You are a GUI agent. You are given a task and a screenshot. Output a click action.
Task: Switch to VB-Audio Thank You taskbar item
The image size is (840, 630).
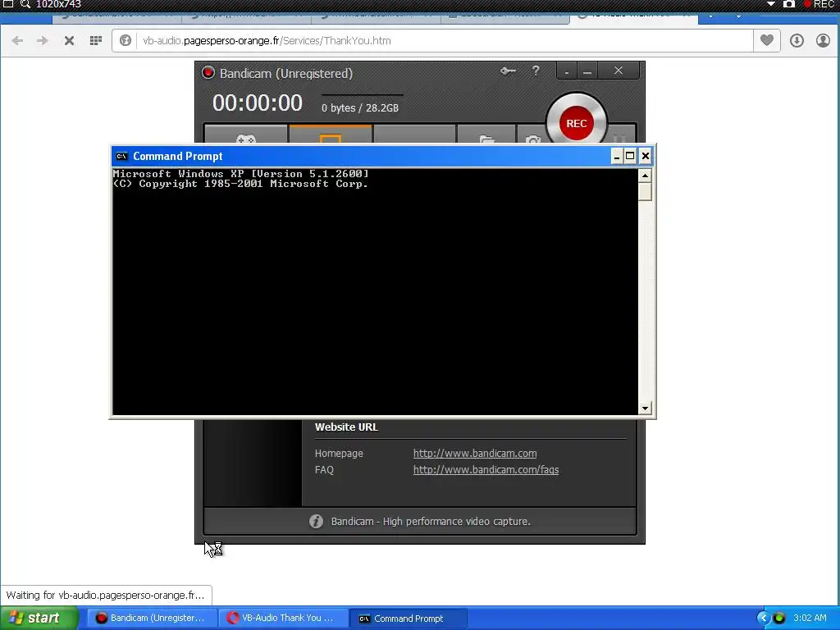(282, 619)
